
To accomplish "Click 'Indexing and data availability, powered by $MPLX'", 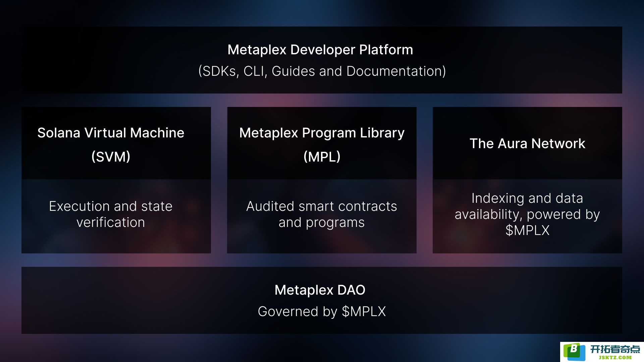I will pyautogui.click(x=527, y=214).
